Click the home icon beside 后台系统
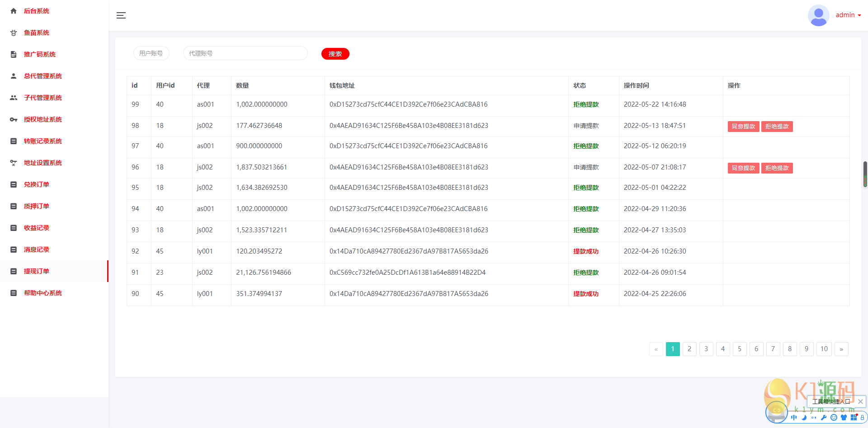868x428 pixels. click(x=14, y=11)
